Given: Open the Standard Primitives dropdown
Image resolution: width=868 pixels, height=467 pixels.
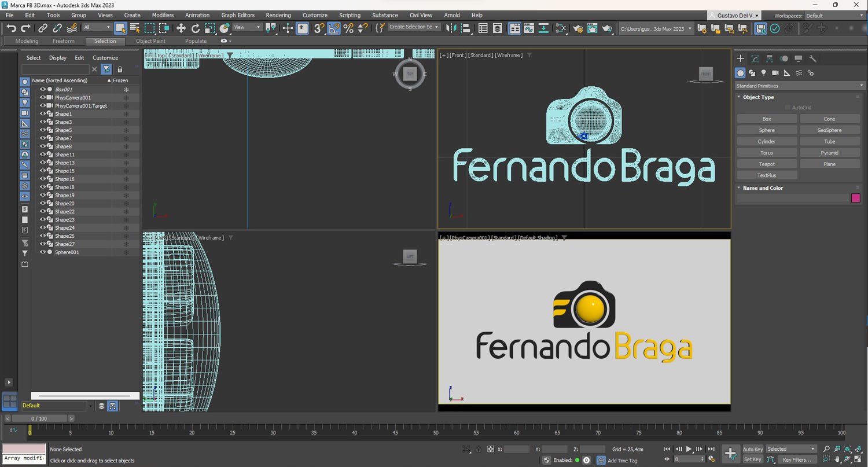Looking at the screenshot, I should tap(800, 86).
